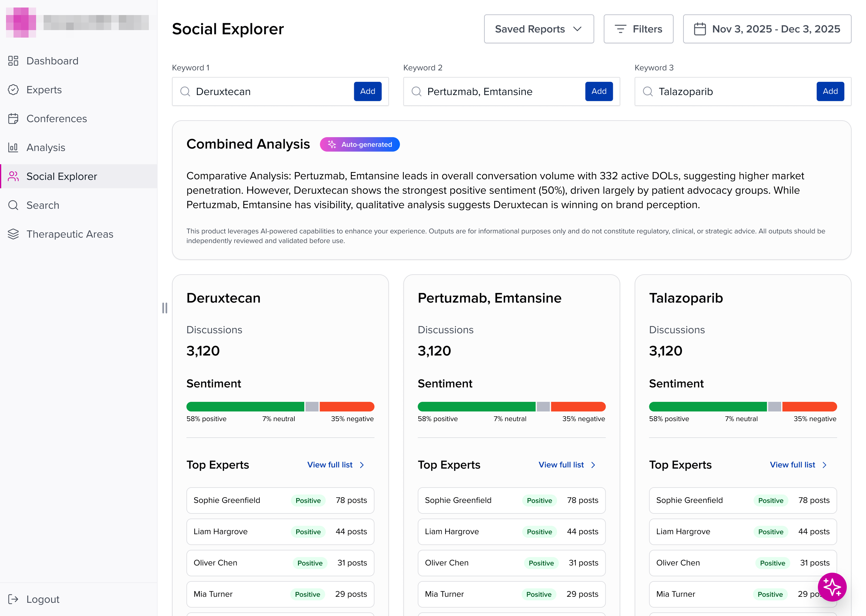Screen dimensions: 866x616
Task: Click the Analysis bar chart icon
Action: click(x=13, y=147)
